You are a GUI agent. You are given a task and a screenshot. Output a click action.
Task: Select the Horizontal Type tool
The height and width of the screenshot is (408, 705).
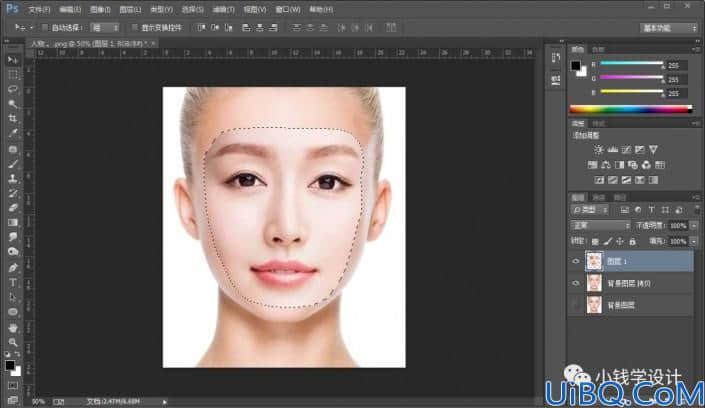coord(13,282)
